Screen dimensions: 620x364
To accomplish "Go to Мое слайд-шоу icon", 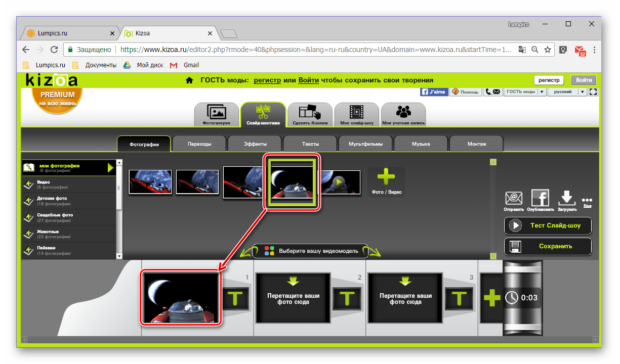I will (357, 114).
